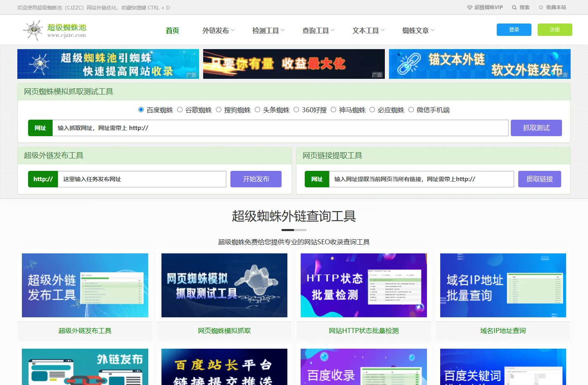Select the 谷歌蜘蛛 radio button
Viewport: 588px width, 385px height.
click(x=180, y=110)
